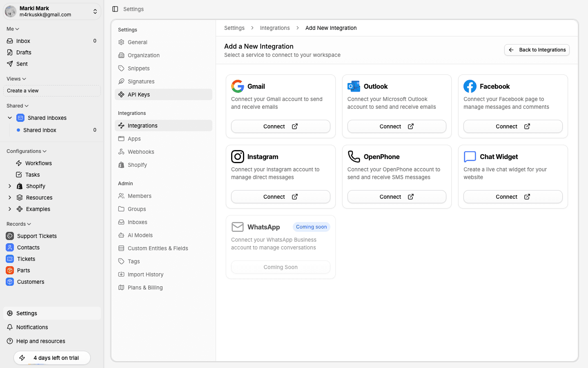Click the Examples icon
The height and width of the screenshot is (368, 588).
click(x=20, y=209)
